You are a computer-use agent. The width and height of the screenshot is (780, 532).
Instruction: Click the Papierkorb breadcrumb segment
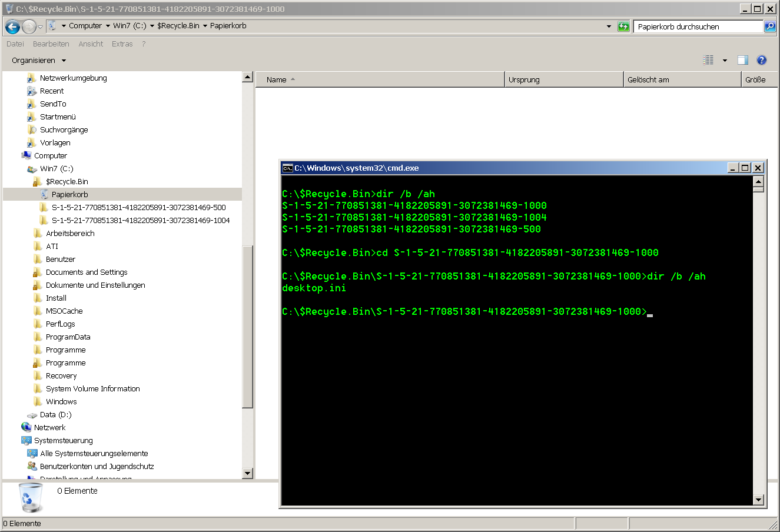point(228,26)
